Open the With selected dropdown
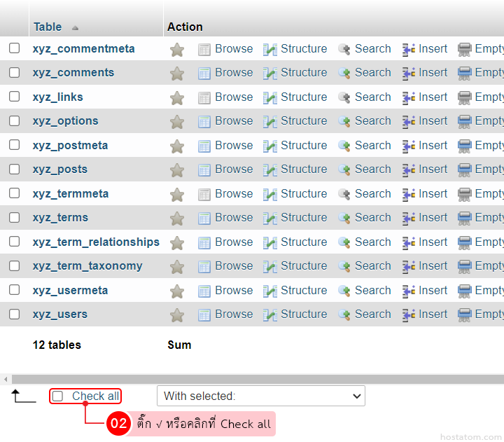This screenshot has width=504, height=442. pos(260,396)
